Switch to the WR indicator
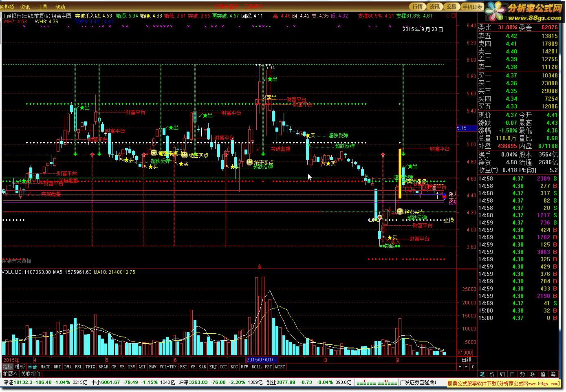 click(x=193, y=367)
